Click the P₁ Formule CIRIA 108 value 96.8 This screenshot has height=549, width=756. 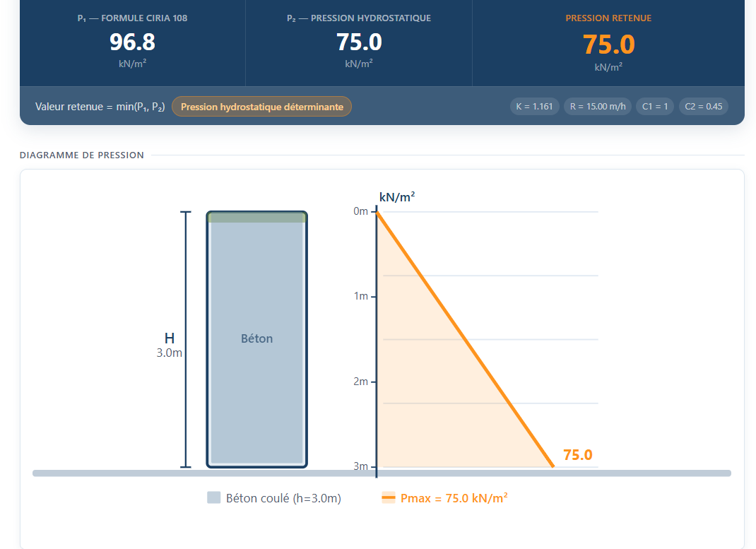tap(133, 42)
